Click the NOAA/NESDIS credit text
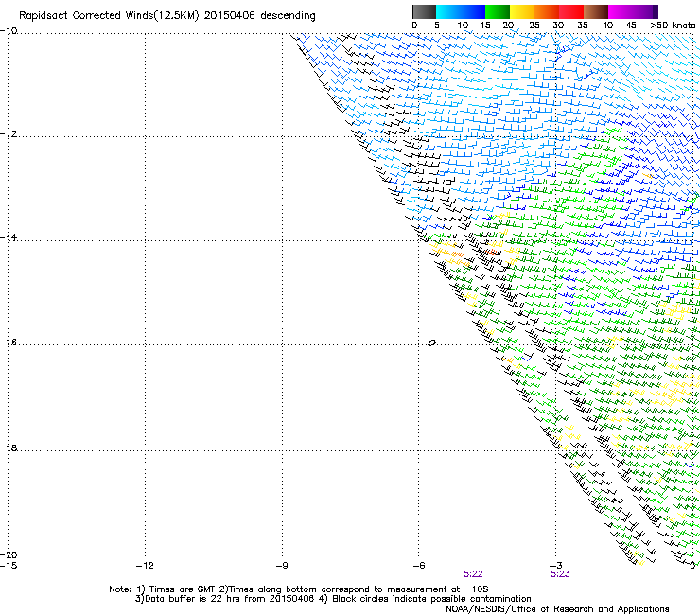 pyautogui.click(x=557, y=609)
